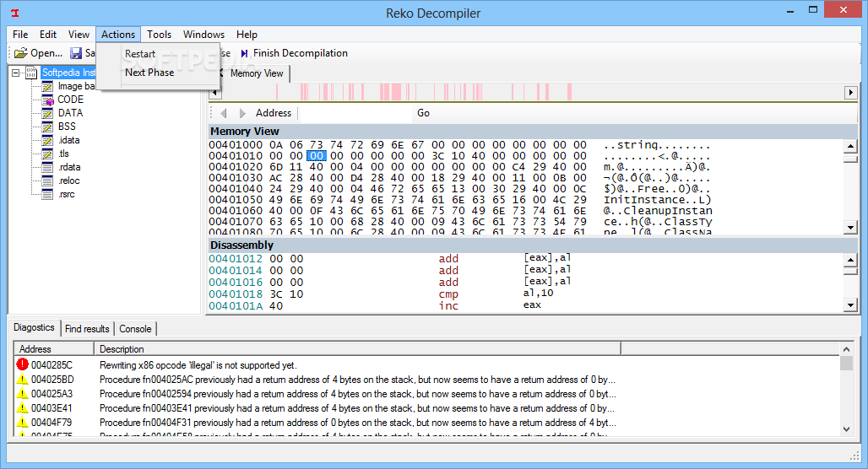868x469 pixels.
Task: Click the Open... toolbar button label
Action: (46, 53)
